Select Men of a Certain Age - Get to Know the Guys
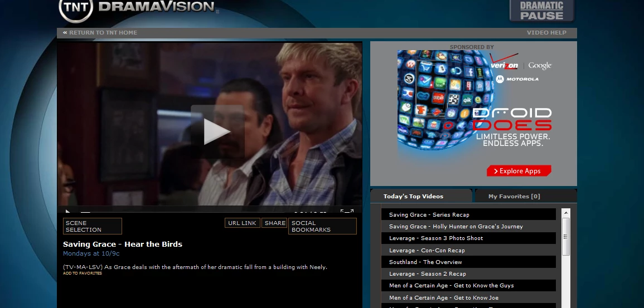This screenshot has width=644, height=308. tap(468, 286)
